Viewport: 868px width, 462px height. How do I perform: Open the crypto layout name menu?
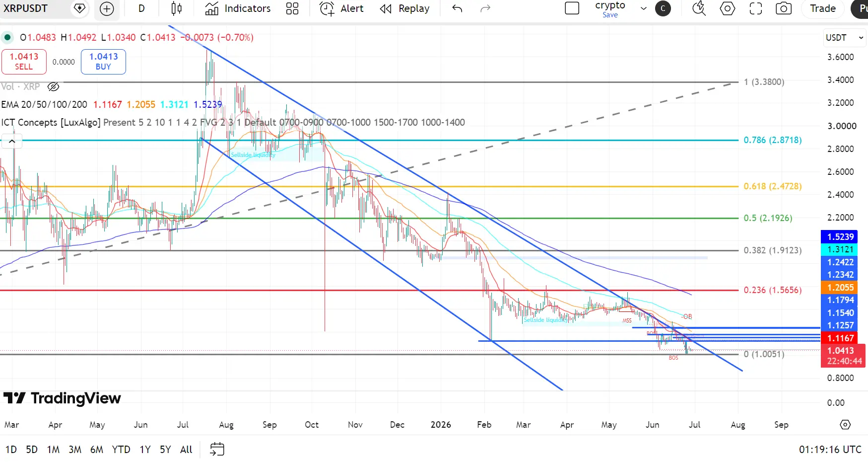pos(610,5)
